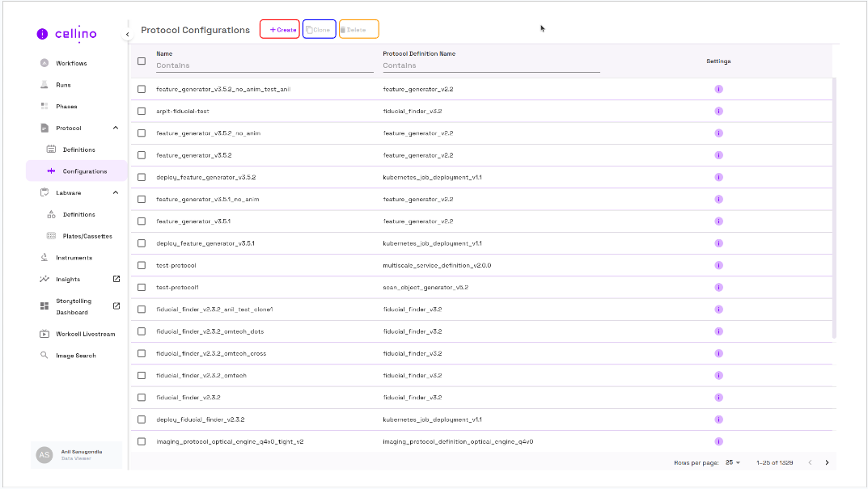Click the Runs icon in sidebar
Image resolution: width=868 pixels, height=489 pixels.
click(44, 85)
